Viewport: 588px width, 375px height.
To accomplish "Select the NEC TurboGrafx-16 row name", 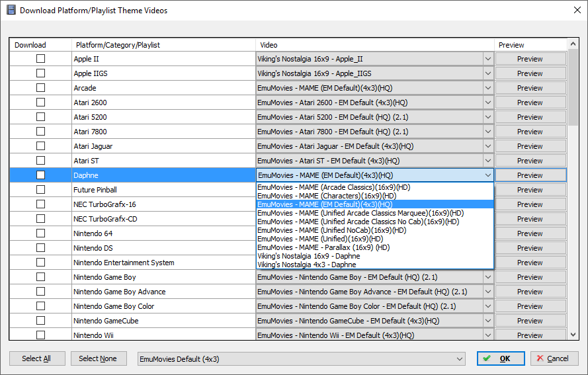I will click(105, 204).
